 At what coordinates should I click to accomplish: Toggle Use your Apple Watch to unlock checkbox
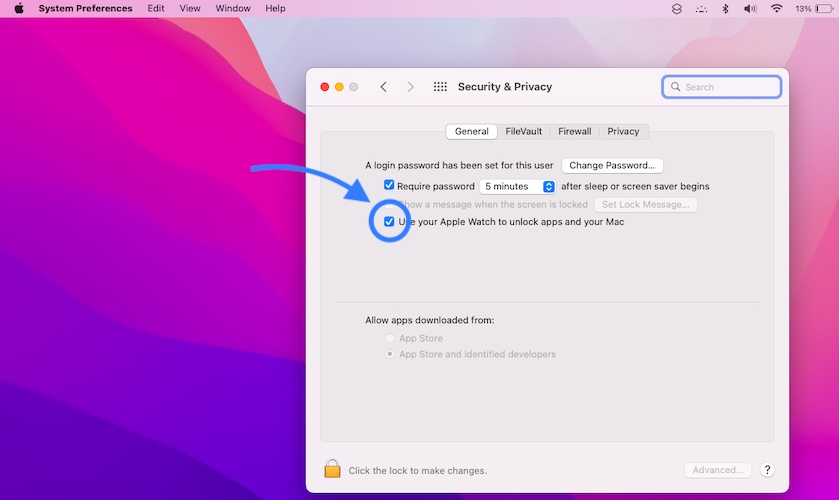click(389, 222)
